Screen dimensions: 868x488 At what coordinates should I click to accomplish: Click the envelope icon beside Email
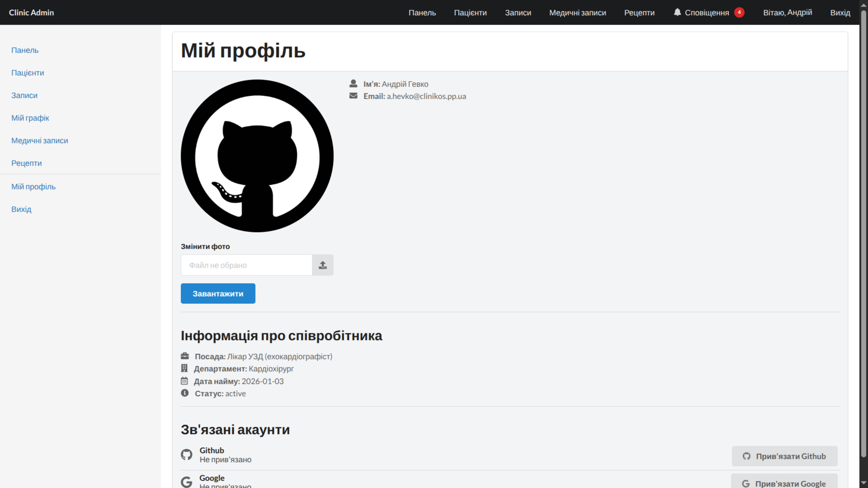[x=353, y=96]
